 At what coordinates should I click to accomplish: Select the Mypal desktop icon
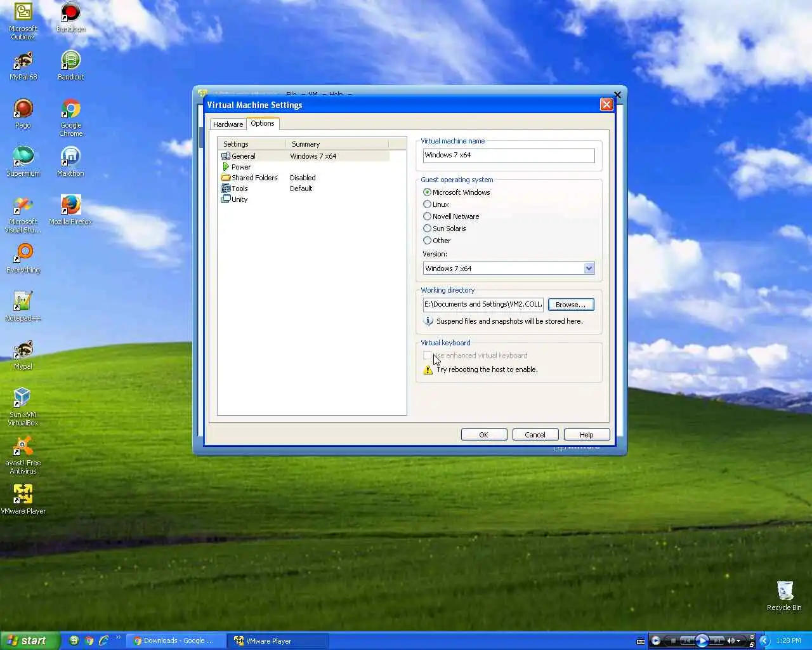click(x=23, y=355)
